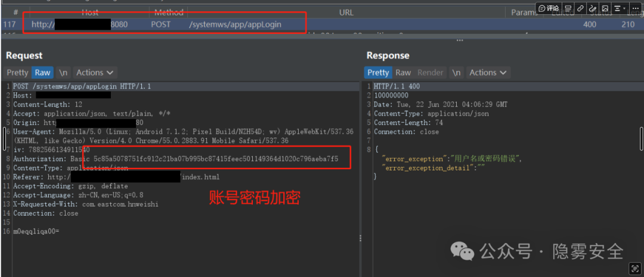This screenshot has height=277, width=644.
Task: Click the Request pane vertical scrollbar handle
Action: click(5, 139)
